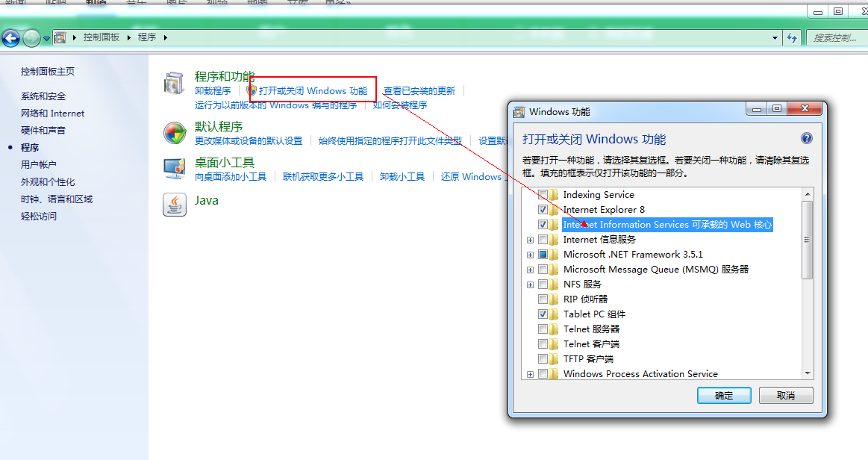Expand the Microsoft Message Queue (MSMQ) node
868x460 pixels.
tap(531, 270)
